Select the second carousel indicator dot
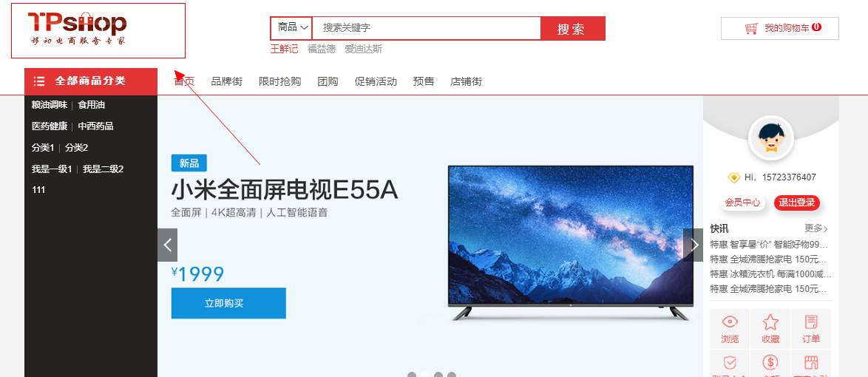The height and width of the screenshot is (377, 868). click(x=425, y=375)
